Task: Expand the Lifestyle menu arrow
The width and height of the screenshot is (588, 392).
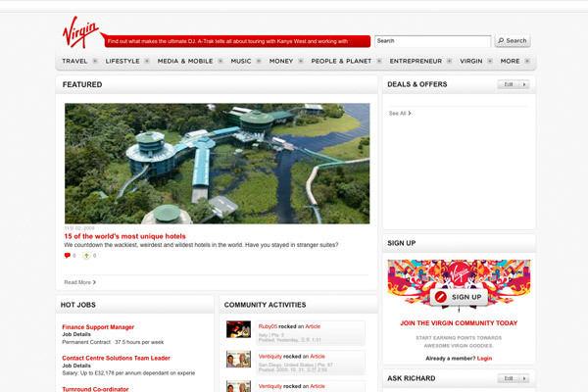Action: point(147,61)
